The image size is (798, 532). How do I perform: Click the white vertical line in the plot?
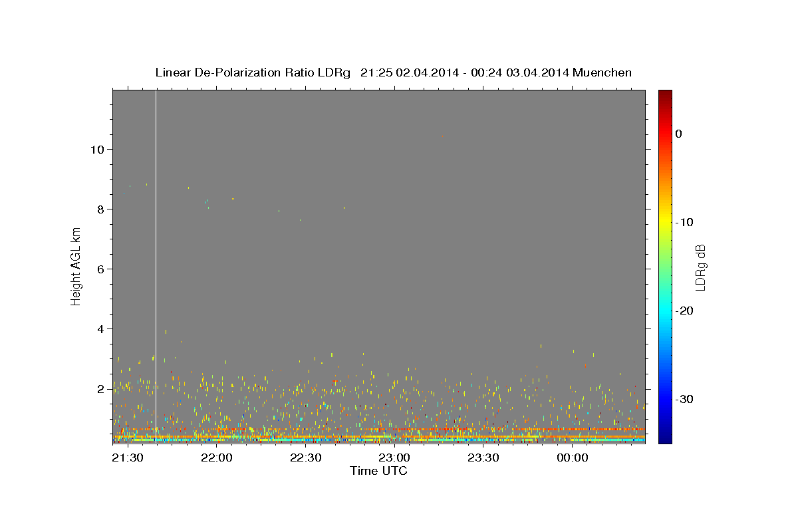point(156,266)
